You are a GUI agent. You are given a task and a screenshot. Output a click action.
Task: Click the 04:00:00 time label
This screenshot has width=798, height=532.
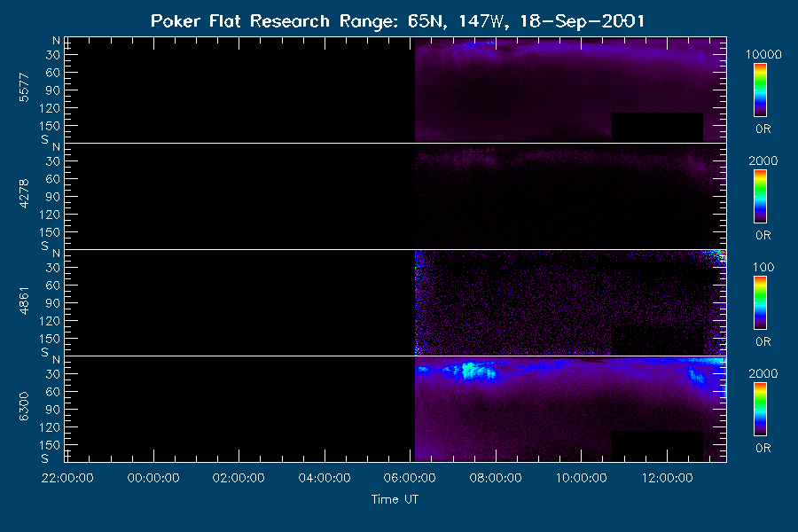pos(325,478)
